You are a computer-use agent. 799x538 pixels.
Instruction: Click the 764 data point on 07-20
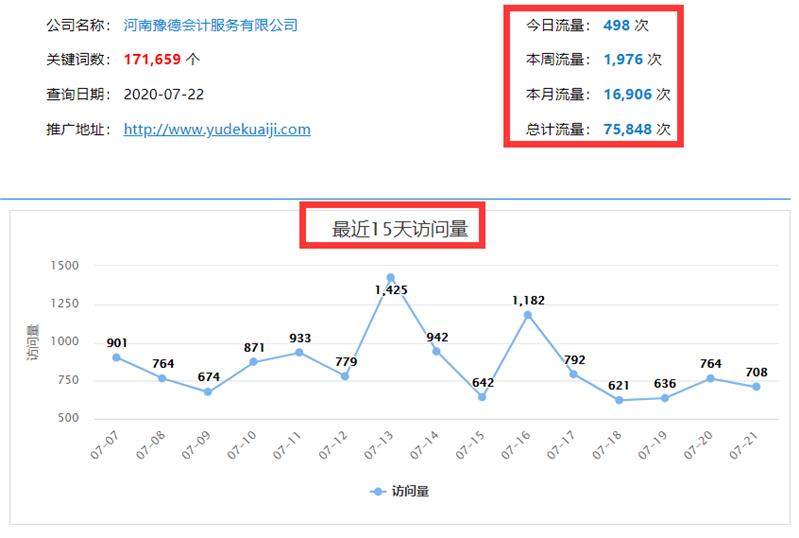[711, 378]
